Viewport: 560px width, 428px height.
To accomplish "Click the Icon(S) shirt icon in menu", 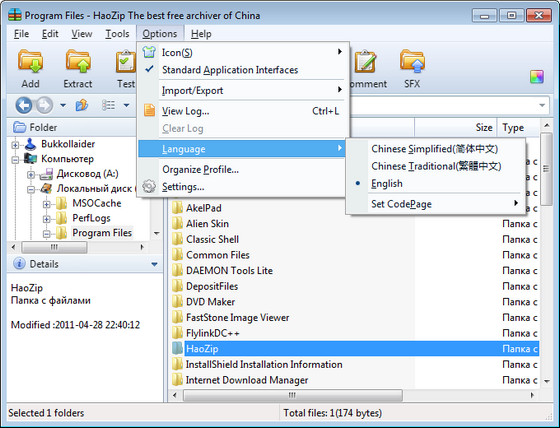I will pyautogui.click(x=149, y=52).
